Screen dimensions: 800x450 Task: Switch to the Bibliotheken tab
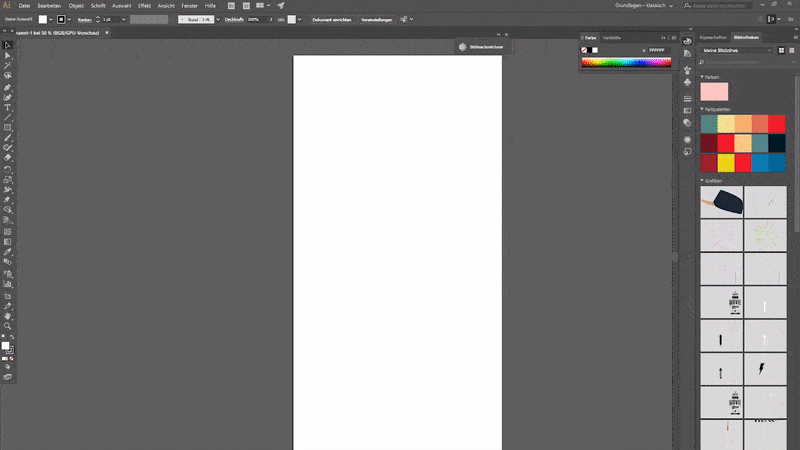point(746,37)
